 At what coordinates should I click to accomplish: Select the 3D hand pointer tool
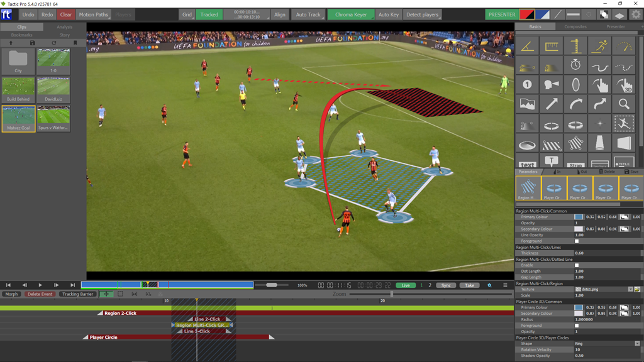tap(623, 85)
